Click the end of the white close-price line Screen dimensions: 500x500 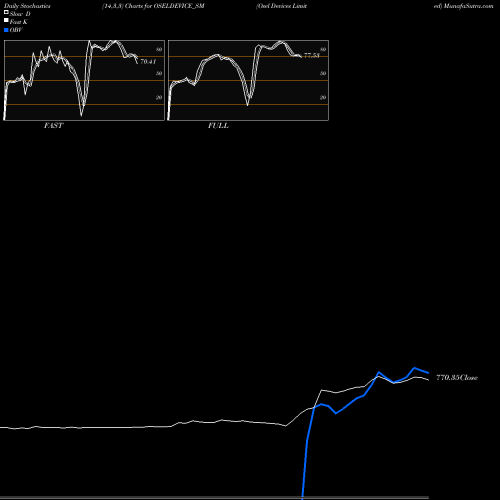[x=428, y=380]
